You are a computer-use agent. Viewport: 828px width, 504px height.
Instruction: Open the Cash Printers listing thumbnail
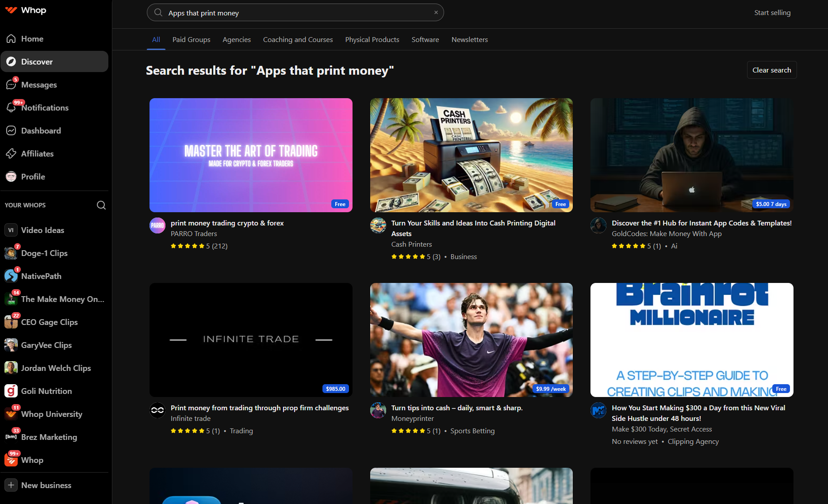471,155
